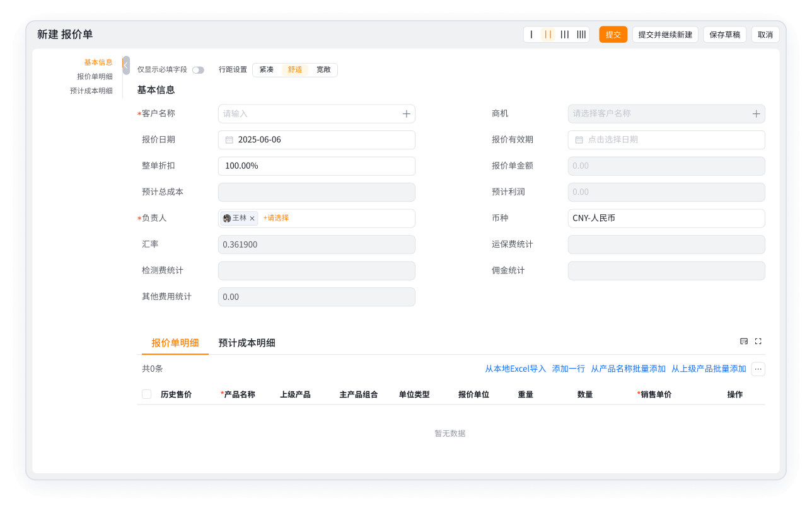
Task: Click 重量 column header
Action: point(526,395)
